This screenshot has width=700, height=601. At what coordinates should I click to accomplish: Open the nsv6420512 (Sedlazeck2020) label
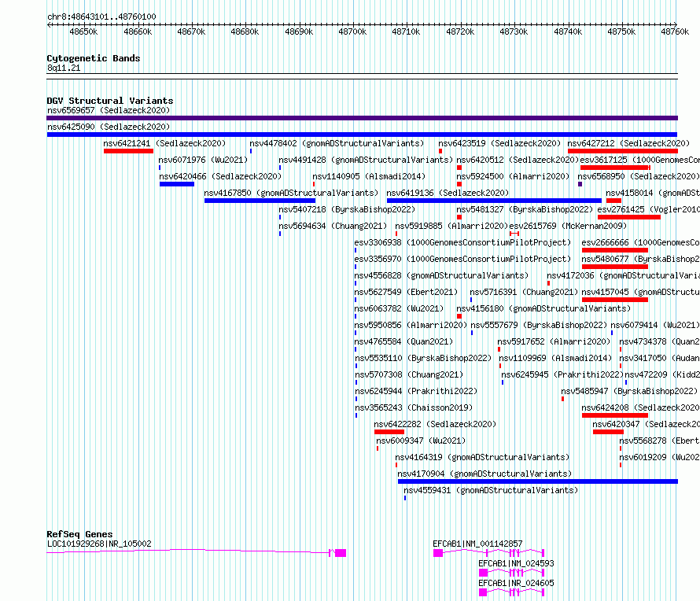[x=518, y=160]
